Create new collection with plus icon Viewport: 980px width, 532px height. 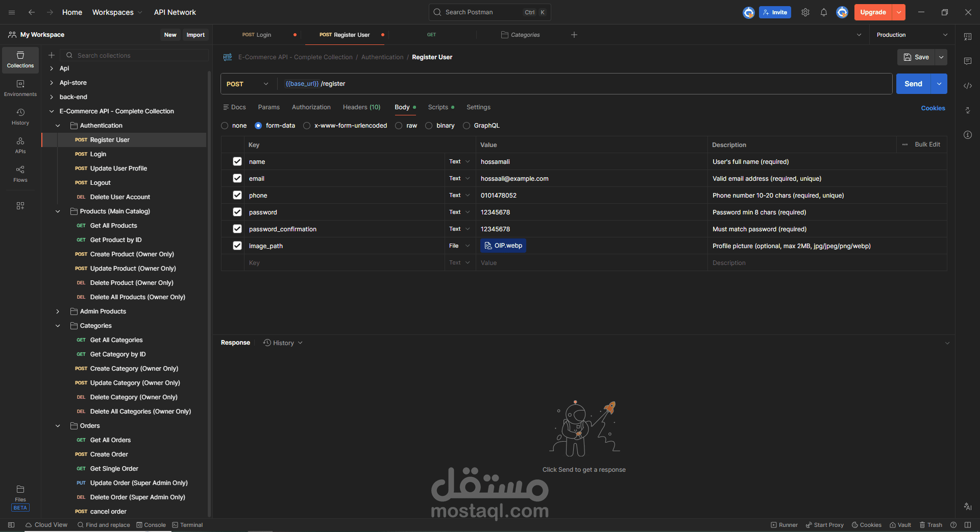click(52, 55)
